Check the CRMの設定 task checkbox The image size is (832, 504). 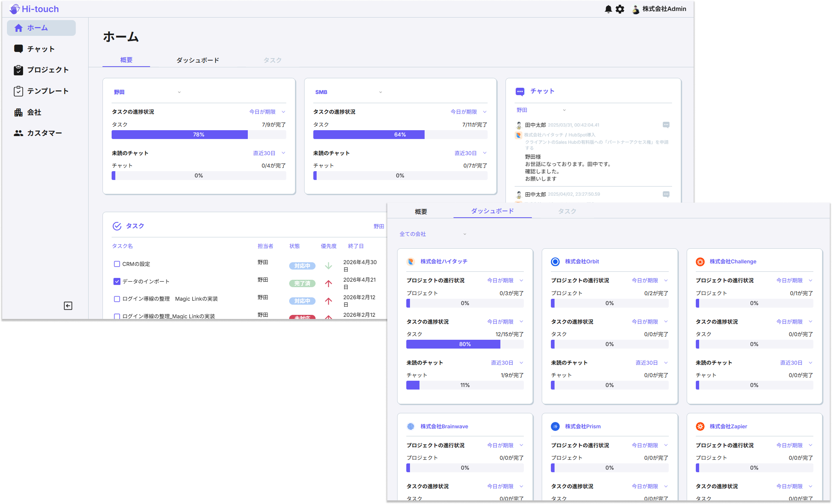tap(117, 264)
